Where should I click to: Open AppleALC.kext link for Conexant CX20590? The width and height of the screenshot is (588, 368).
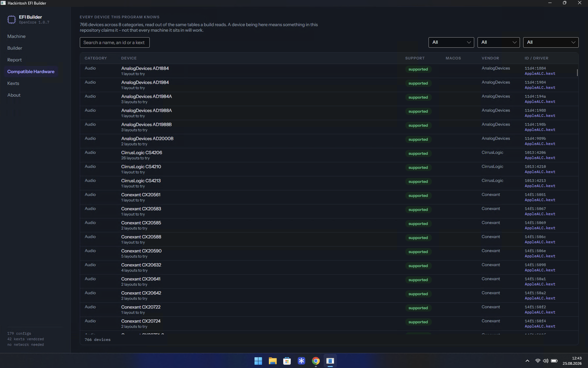pyautogui.click(x=540, y=256)
